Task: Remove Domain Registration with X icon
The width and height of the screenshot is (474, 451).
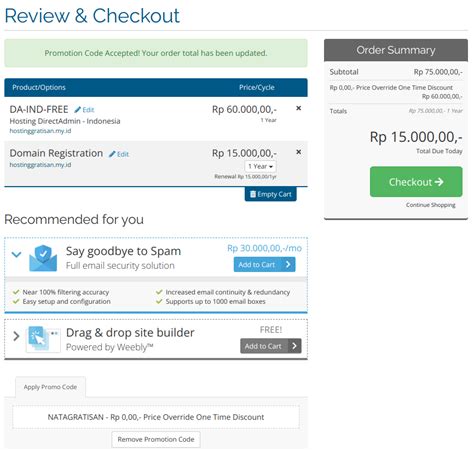Action: 299,152
